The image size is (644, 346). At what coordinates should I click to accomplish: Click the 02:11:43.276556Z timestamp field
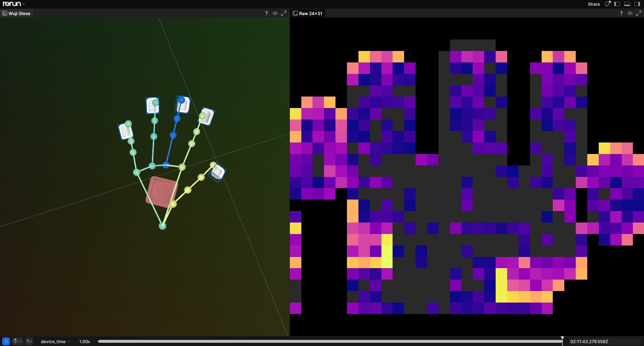click(x=589, y=342)
